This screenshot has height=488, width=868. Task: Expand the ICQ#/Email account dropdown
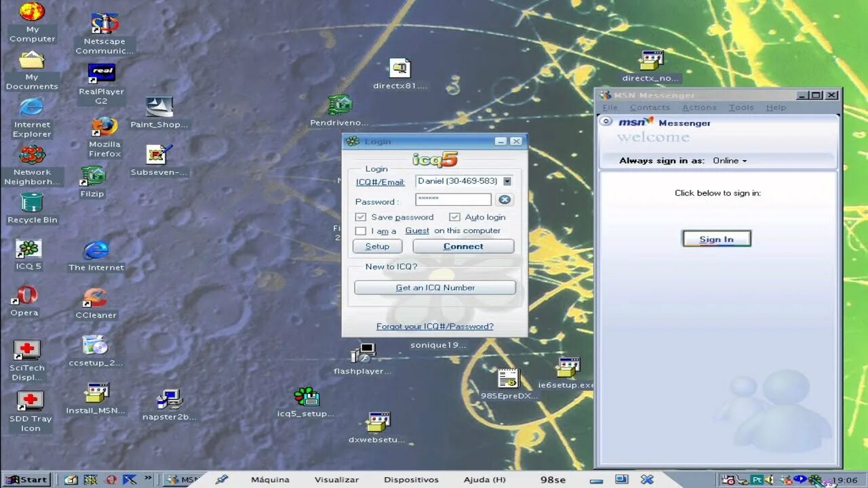click(x=507, y=181)
